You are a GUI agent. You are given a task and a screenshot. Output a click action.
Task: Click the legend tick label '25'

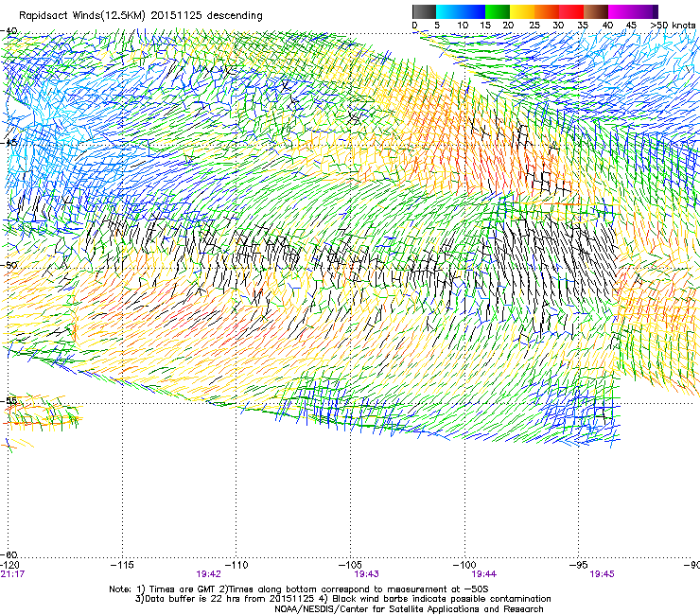coord(534,26)
